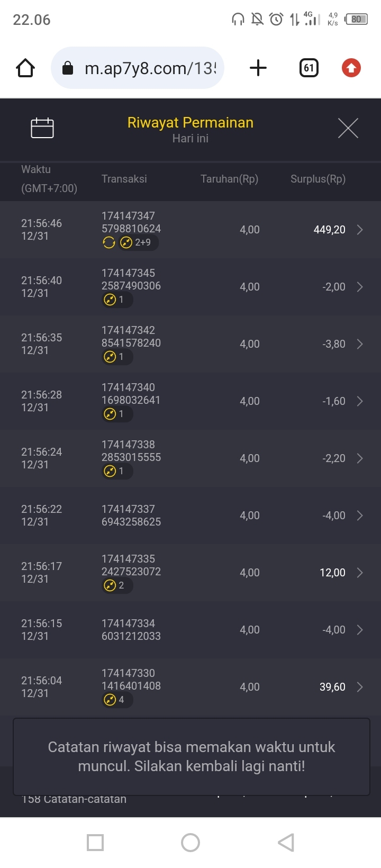Open a new browser tab with plus
This screenshot has height=868, width=381.
(258, 68)
